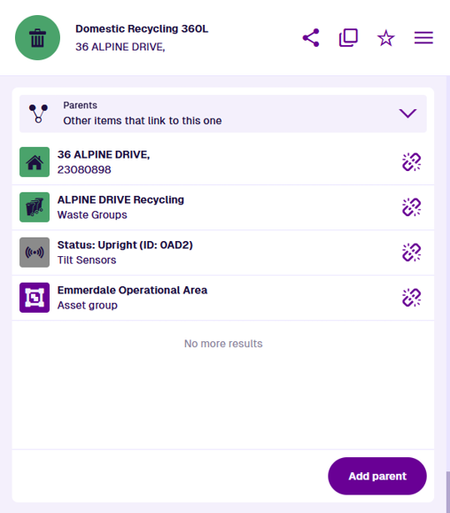This screenshot has height=513, width=450.
Task: Click the Add parent button
Action: point(377,476)
